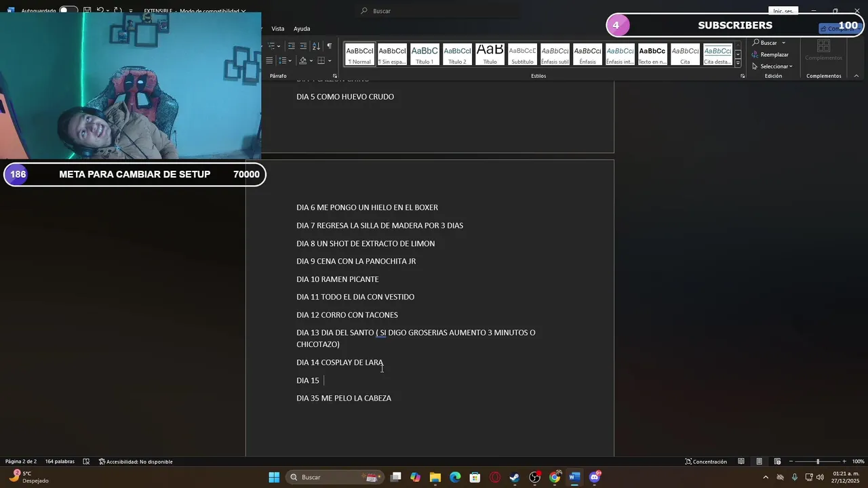The image size is (868, 488).
Task: Apply the Texto en negrita style
Action: [x=652, y=54]
